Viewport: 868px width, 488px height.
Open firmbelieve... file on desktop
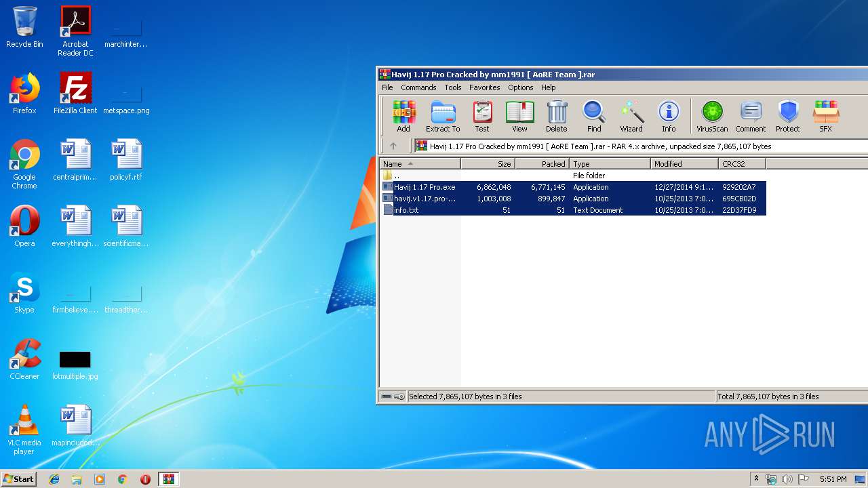pos(75,300)
